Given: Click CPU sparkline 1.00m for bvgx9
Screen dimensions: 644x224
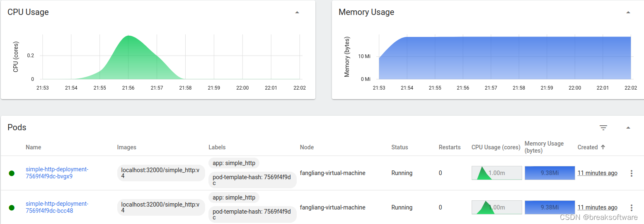Looking at the screenshot, I should pyautogui.click(x=496, y=173).
